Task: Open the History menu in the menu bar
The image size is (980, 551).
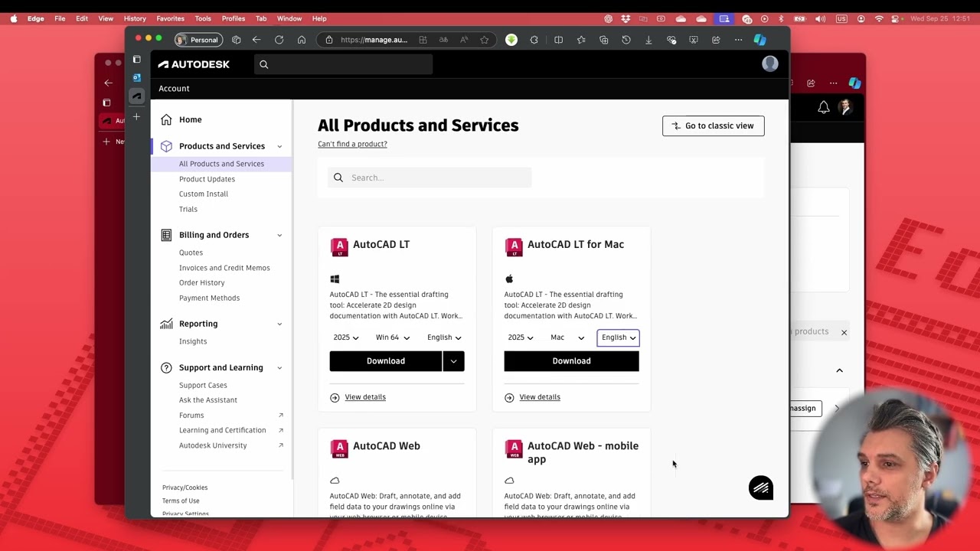Action: 135,18
